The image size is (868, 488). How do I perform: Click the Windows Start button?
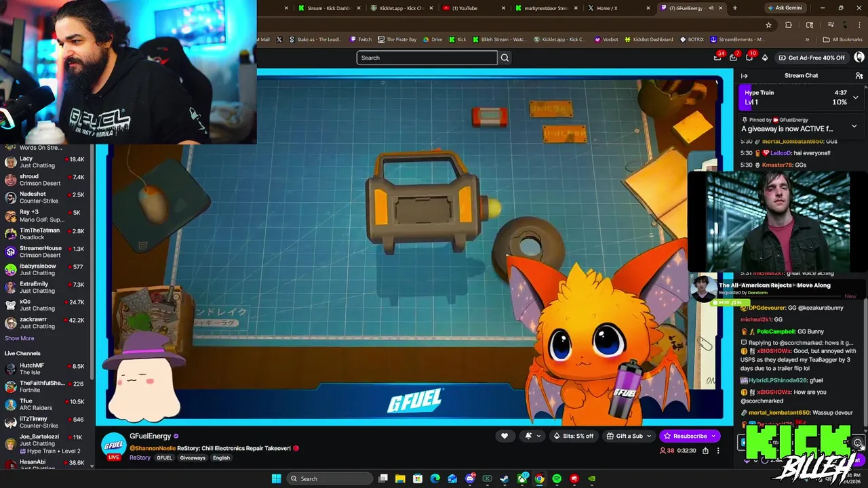276,479
